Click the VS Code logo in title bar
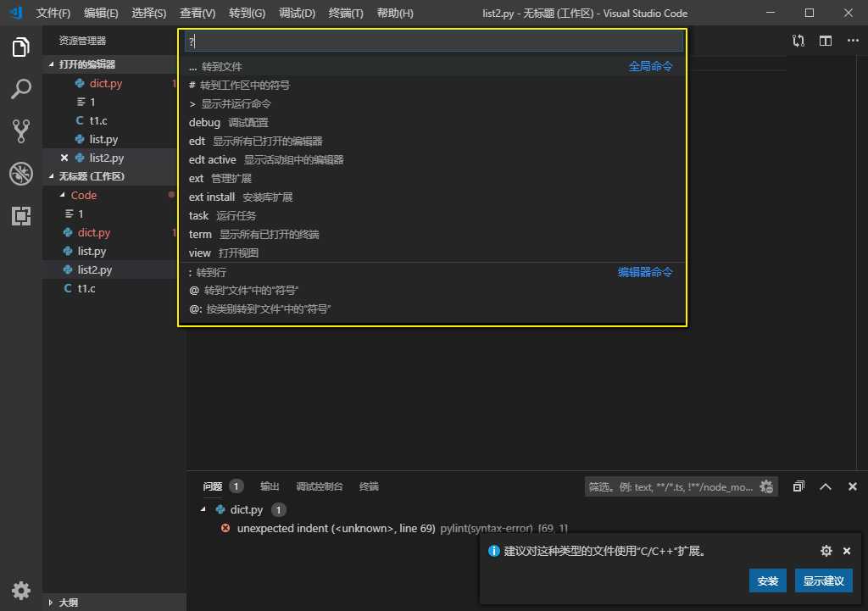The height and width of the screenshot is (611, 868). (16, 12)
